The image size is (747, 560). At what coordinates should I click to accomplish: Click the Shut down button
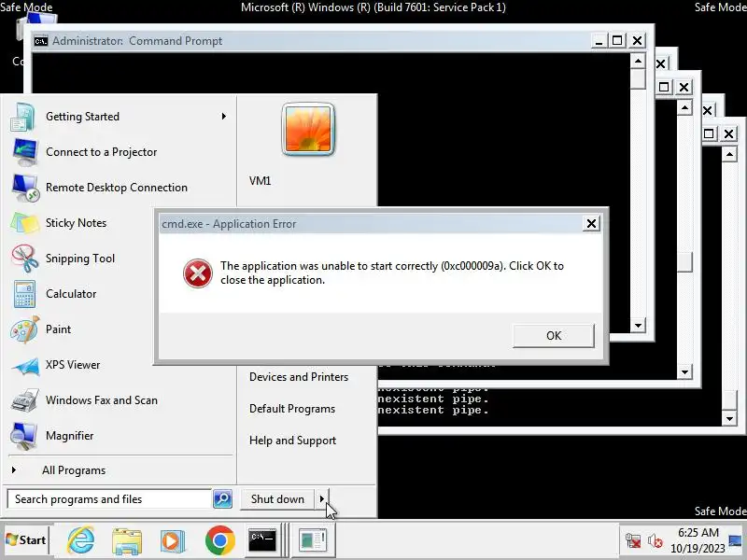277,499
